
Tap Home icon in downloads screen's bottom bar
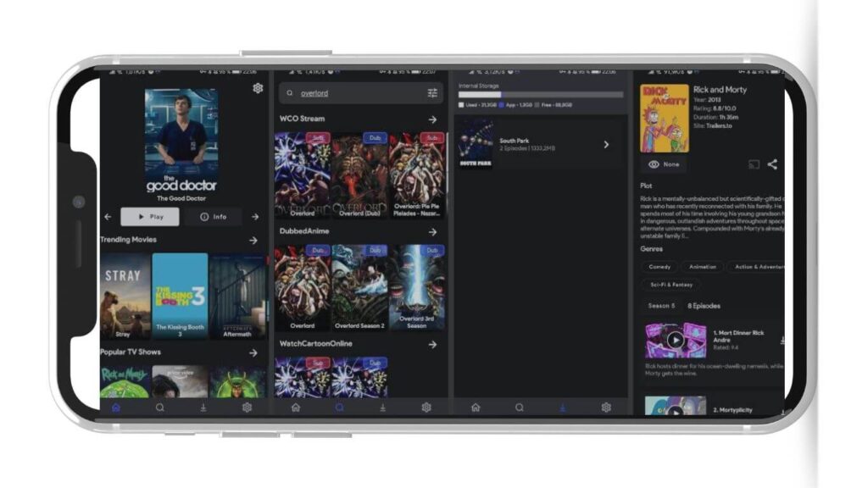[476, 408]
